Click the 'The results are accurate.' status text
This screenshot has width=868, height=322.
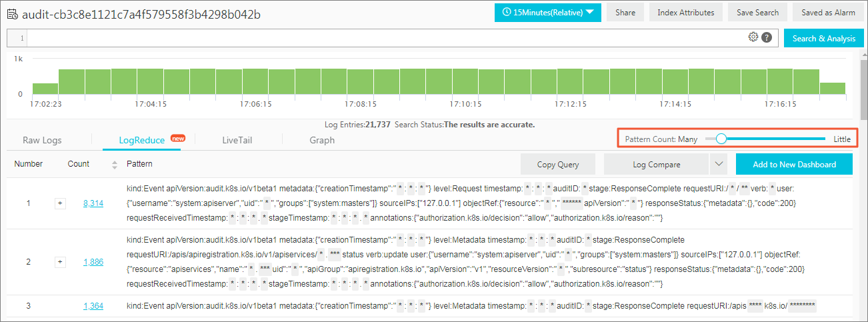click(489, 125)
